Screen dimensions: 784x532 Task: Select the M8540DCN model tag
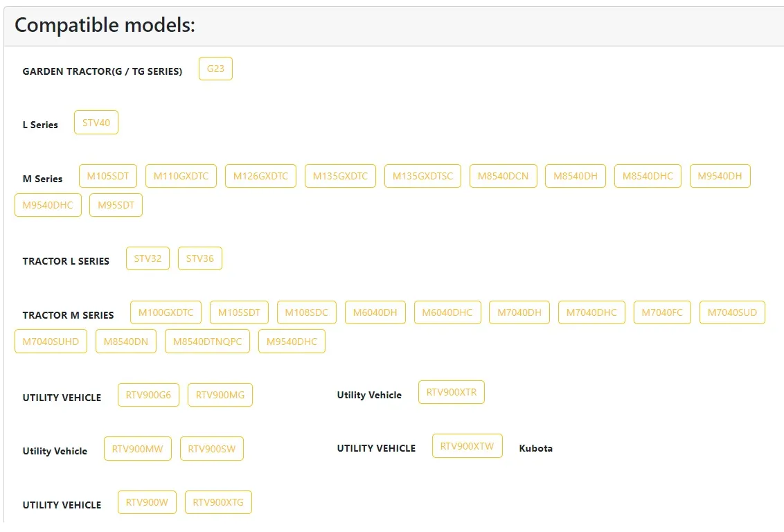click(503, 176)
